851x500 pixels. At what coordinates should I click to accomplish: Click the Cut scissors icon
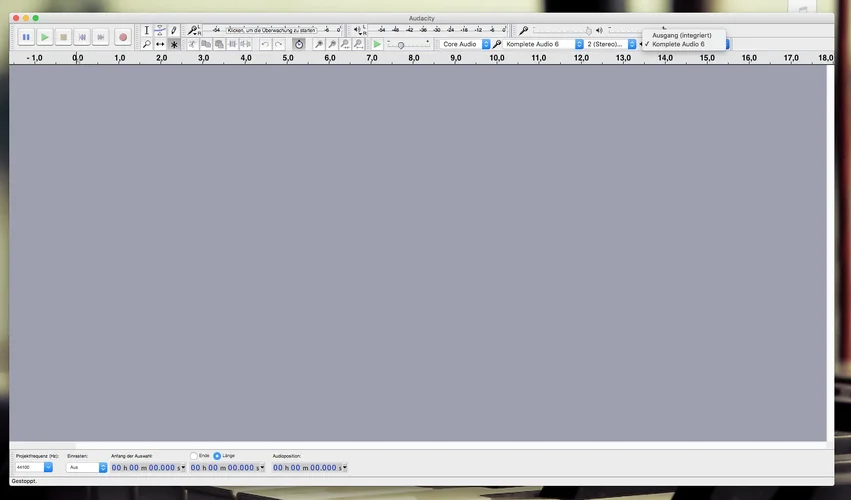coord(193,44)
